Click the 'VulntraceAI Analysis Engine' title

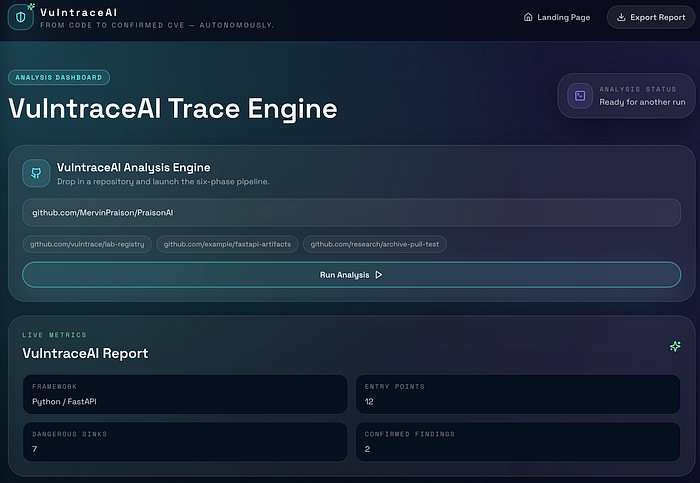click(133, 167)
